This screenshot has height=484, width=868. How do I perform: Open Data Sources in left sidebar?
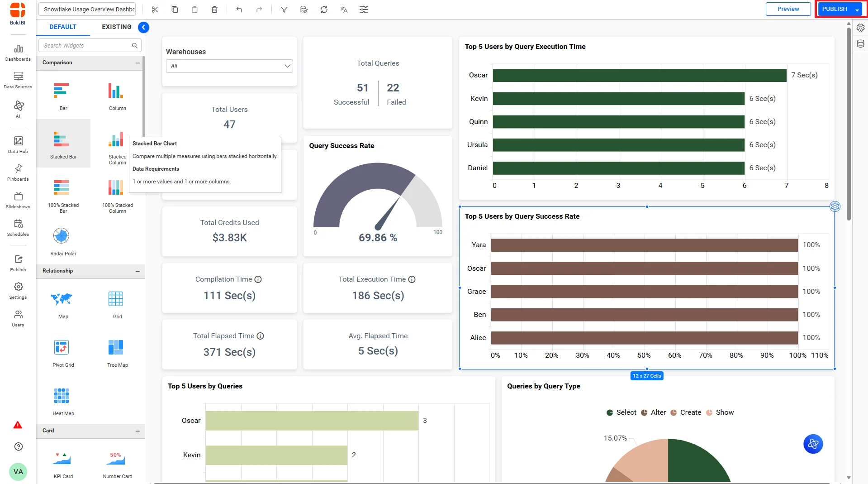(x=18, y=80)
